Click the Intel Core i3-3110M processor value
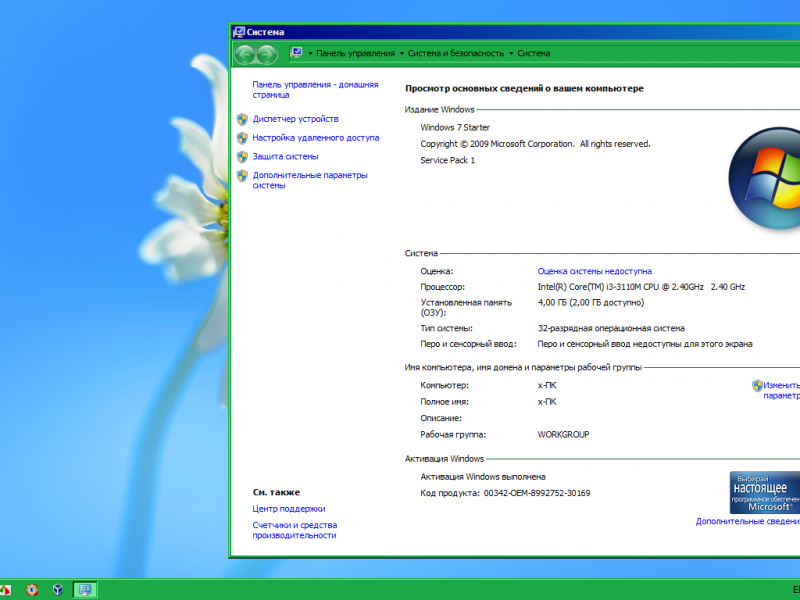This screenshot has height=600, width=800. coord(641,287)
